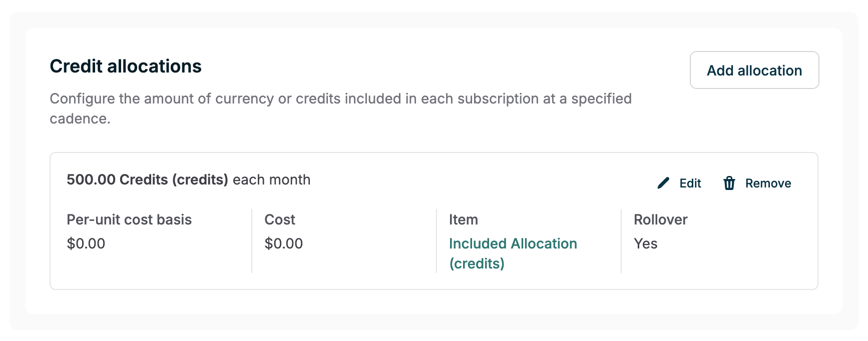This screenshot has width=868, height=341.
Task: Select the Remove text label
Action: pos(768,183)
